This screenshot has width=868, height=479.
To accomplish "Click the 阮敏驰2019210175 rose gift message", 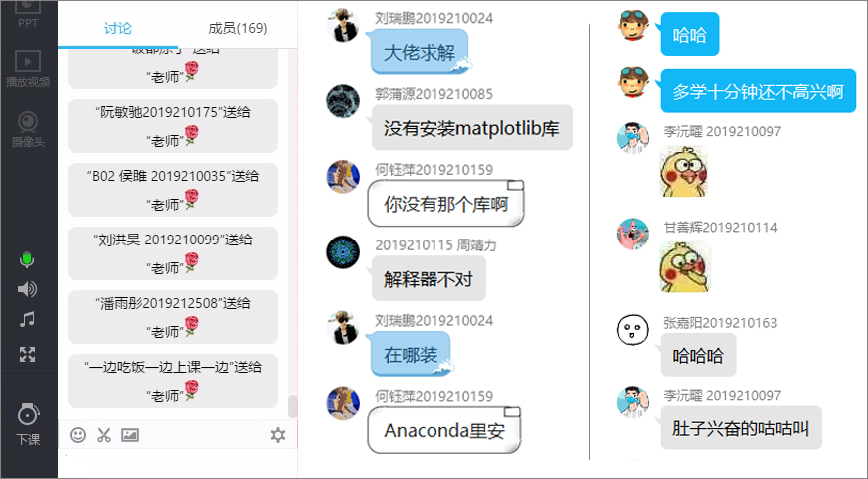I will 173,126.
